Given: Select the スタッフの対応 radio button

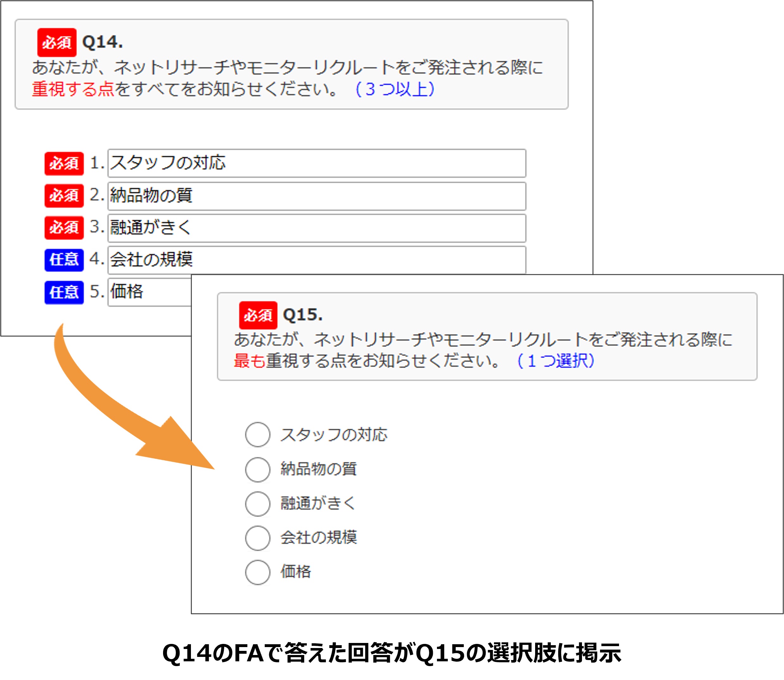Looking at the screenshot, I should tap(258, 434).
